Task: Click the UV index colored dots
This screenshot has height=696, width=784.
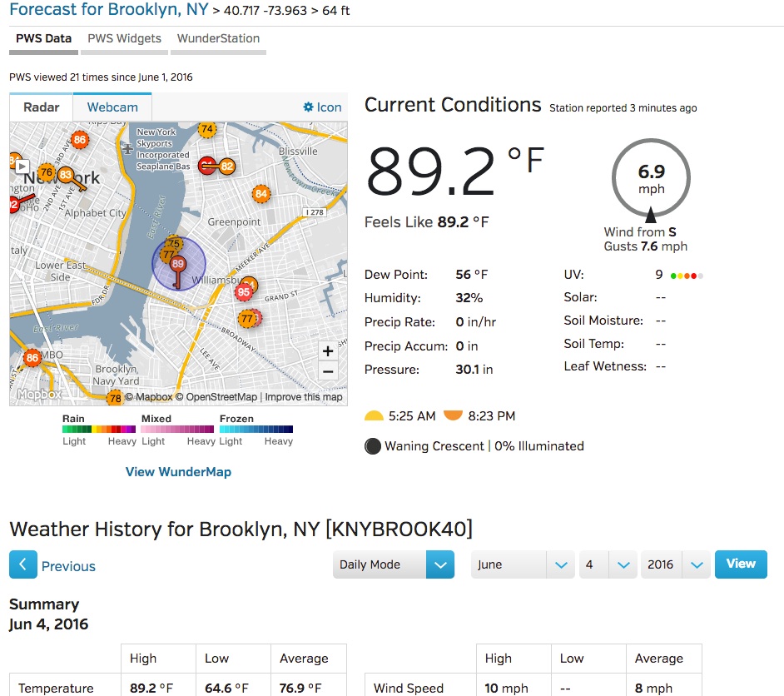Action: (x=687, y=276)
